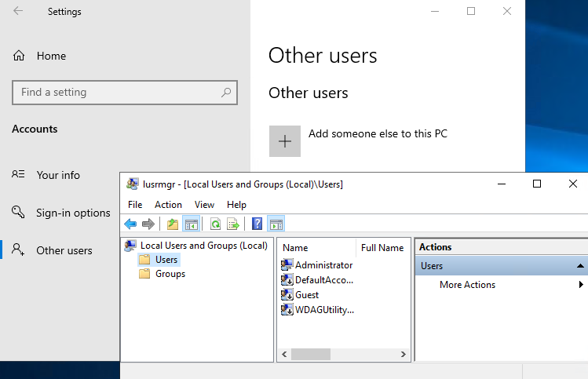Image resolution: width=588 pixels, height=379 pixels.
Task: Open Your info settings page
Action: pos(58,175)
